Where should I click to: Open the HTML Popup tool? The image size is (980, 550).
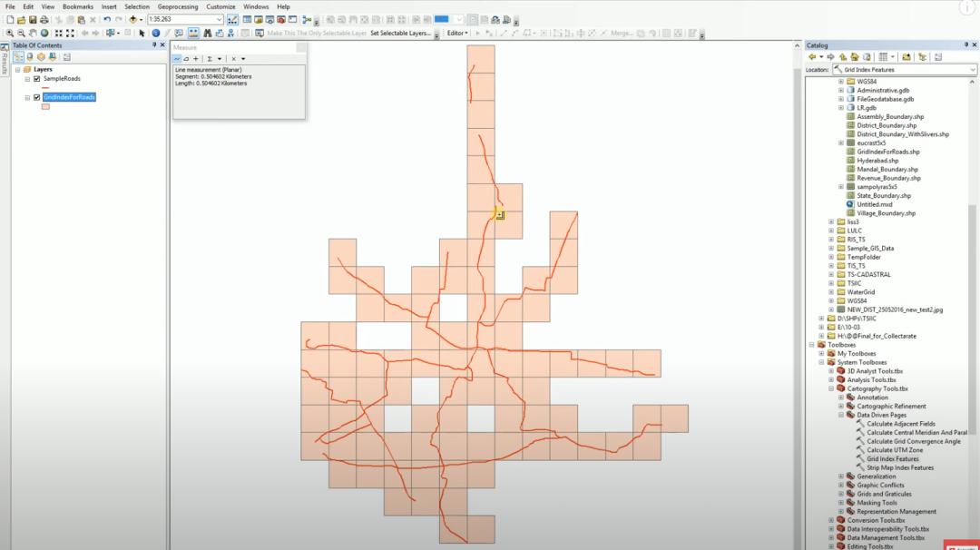179,33
